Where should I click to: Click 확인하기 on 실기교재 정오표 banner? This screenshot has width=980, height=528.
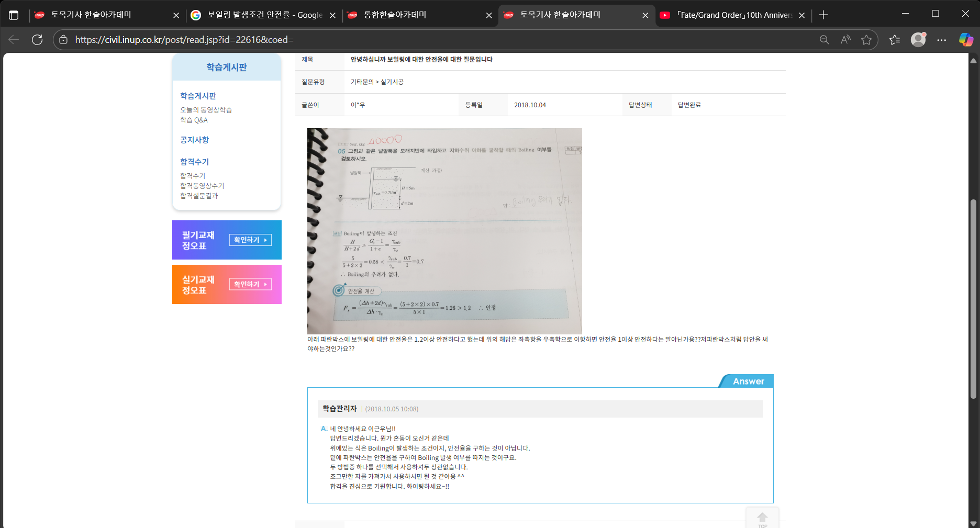pos(250,284)
